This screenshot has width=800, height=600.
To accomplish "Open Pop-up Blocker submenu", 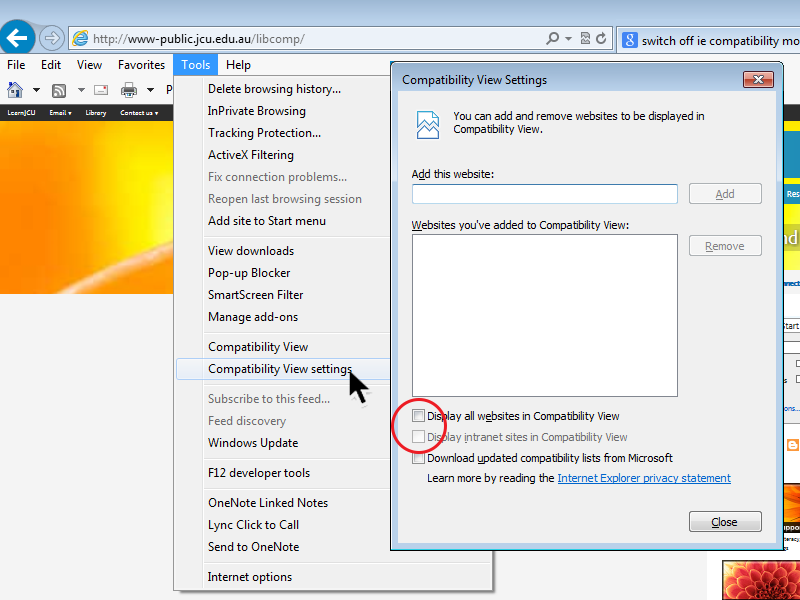I will 249,272.
